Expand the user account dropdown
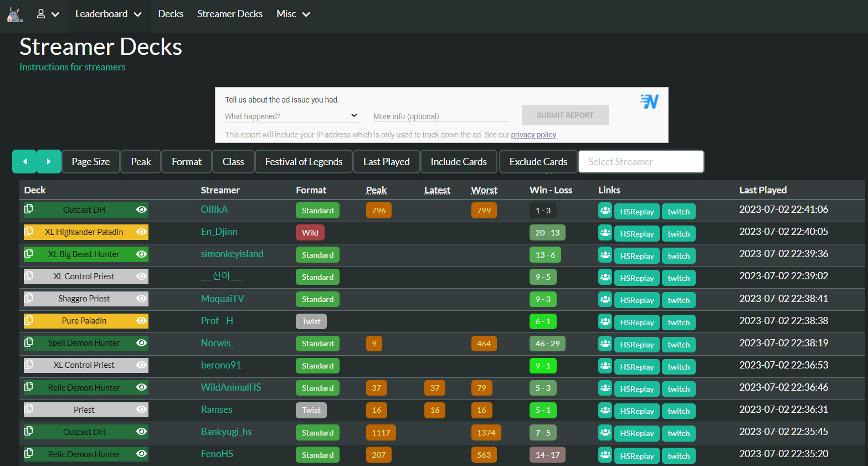Screen dimensions: 868x466 (48, 14)
